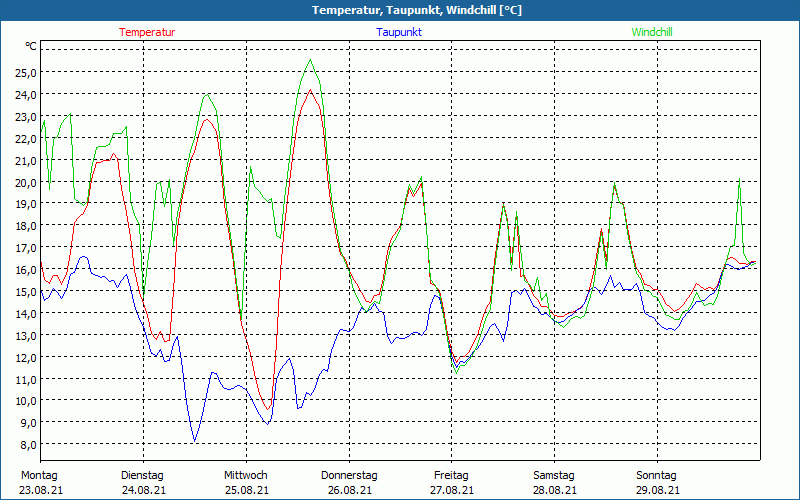Viewport: 800px width, 500px height.
Task: Click the 10,0 y-axis value
Action: click(x=26, y=401)
